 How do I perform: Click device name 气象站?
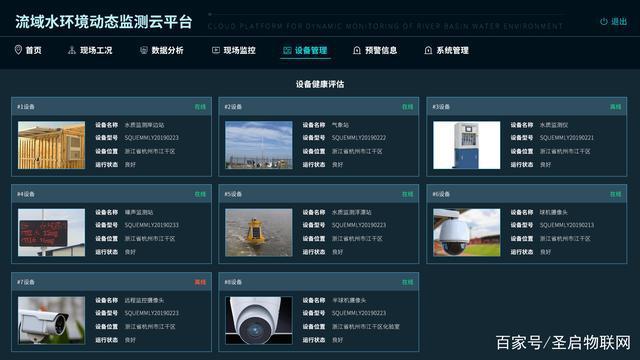point(340,125)
